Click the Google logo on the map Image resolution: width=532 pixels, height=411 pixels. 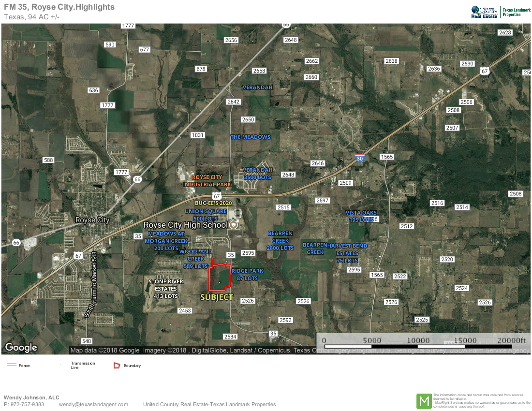(21, 347)
